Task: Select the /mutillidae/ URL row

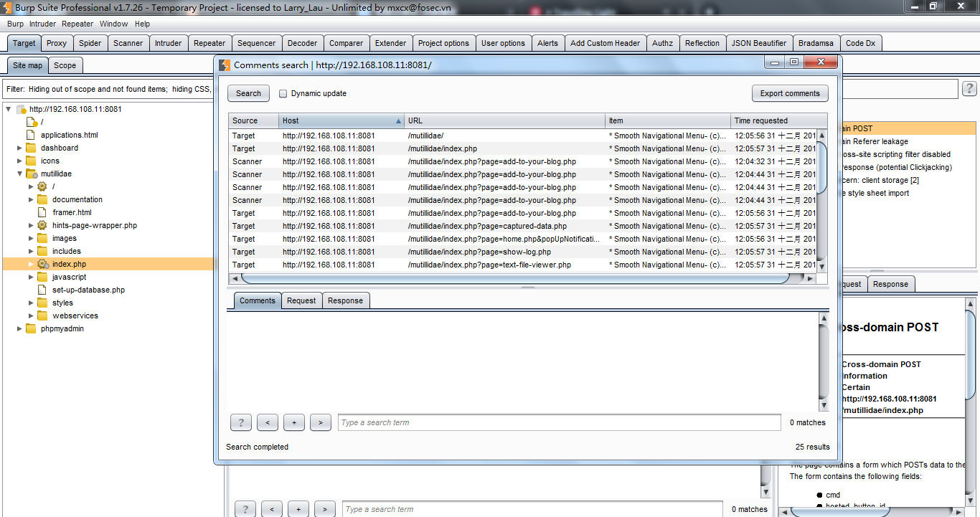Action: 523,136
